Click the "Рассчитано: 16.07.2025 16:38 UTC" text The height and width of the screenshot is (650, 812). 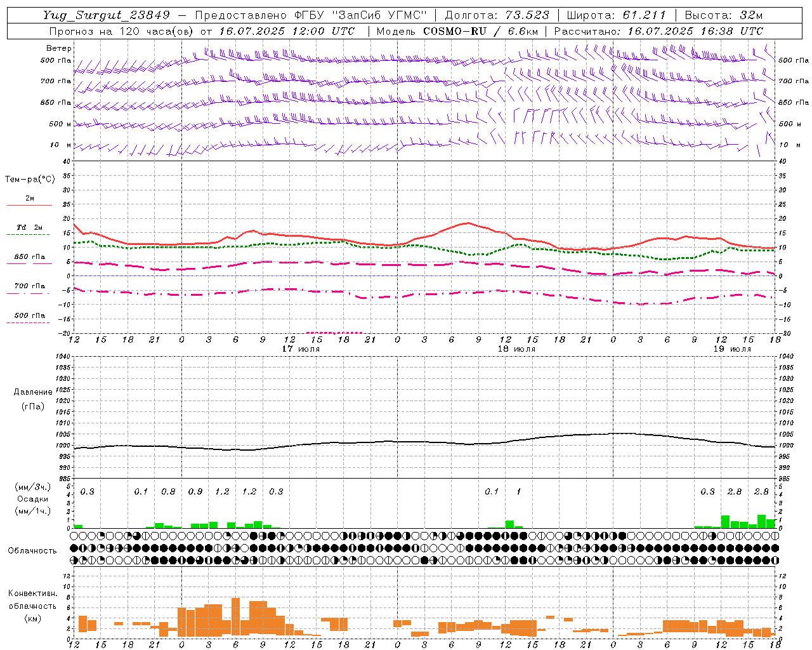click(658, 31)
